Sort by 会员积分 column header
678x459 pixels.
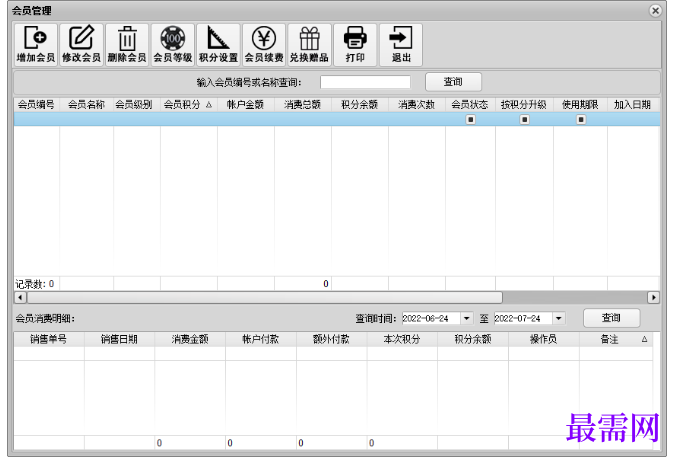click(189, 105)
